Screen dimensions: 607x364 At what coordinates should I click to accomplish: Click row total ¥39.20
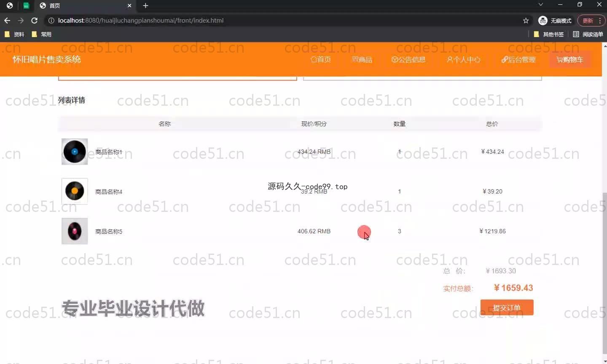(x=492, y=191)
